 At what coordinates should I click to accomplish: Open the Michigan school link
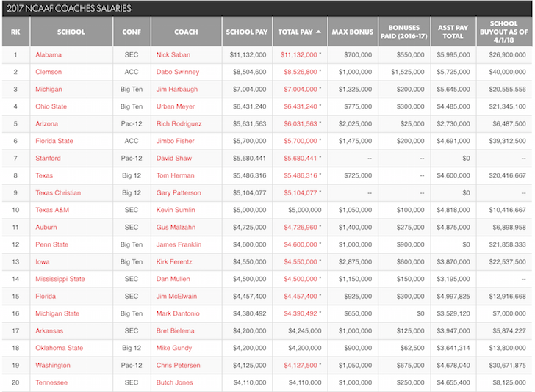coord(49,90)
